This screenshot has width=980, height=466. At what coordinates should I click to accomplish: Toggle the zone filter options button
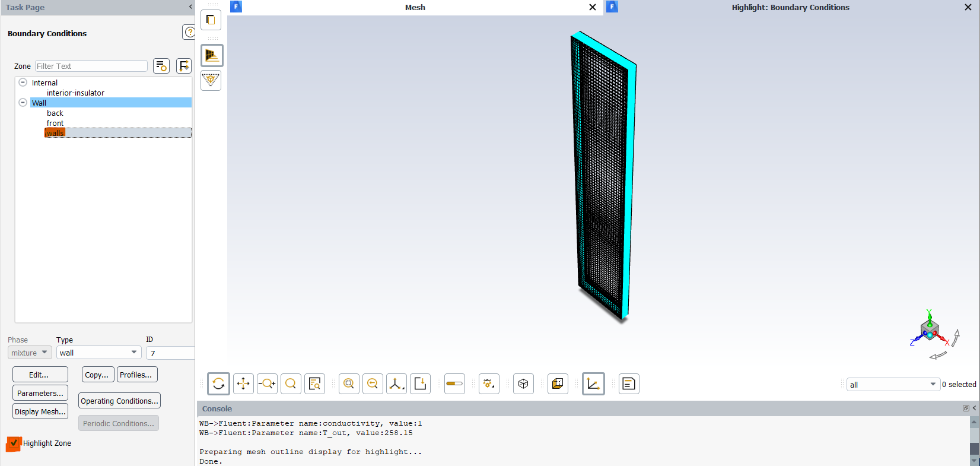[161, 66]
